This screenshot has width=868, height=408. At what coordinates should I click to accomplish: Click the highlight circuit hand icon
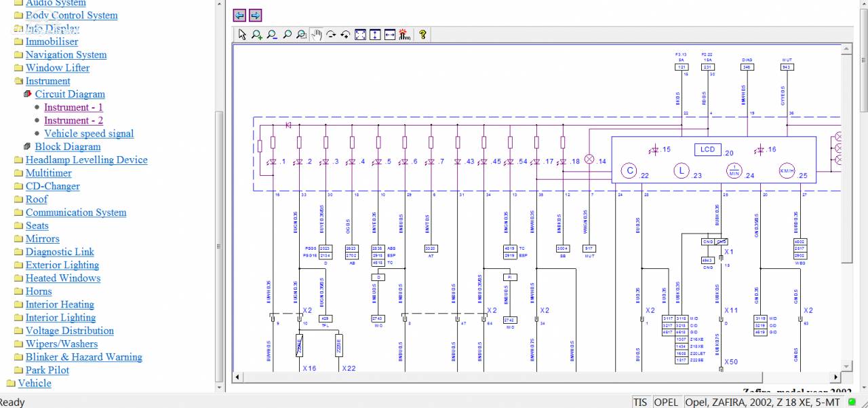coord(405,35)
